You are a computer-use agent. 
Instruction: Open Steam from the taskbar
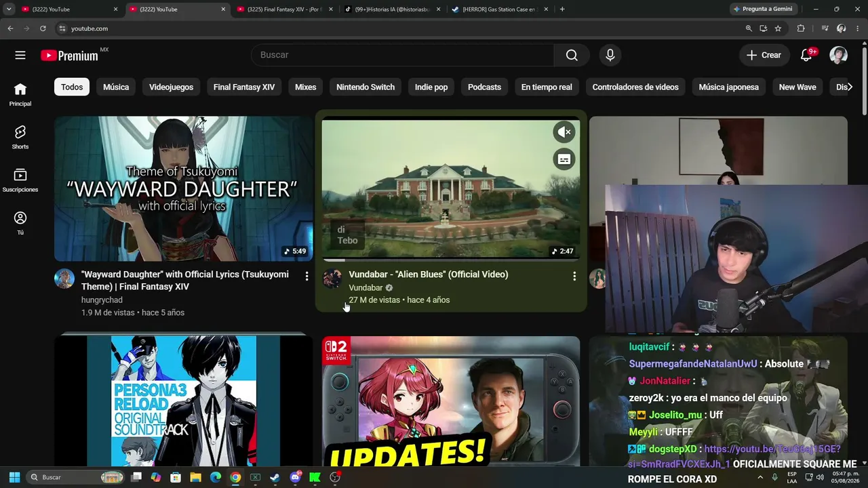pos(275,477)
